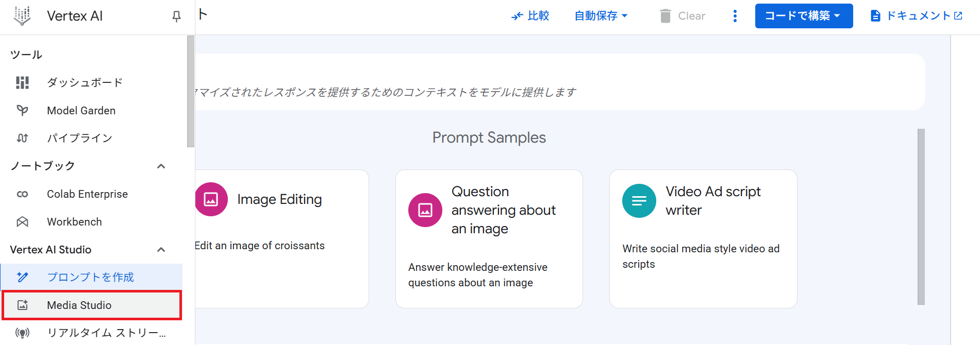Click the prompt creation pencil icon

tap(22, 277)
